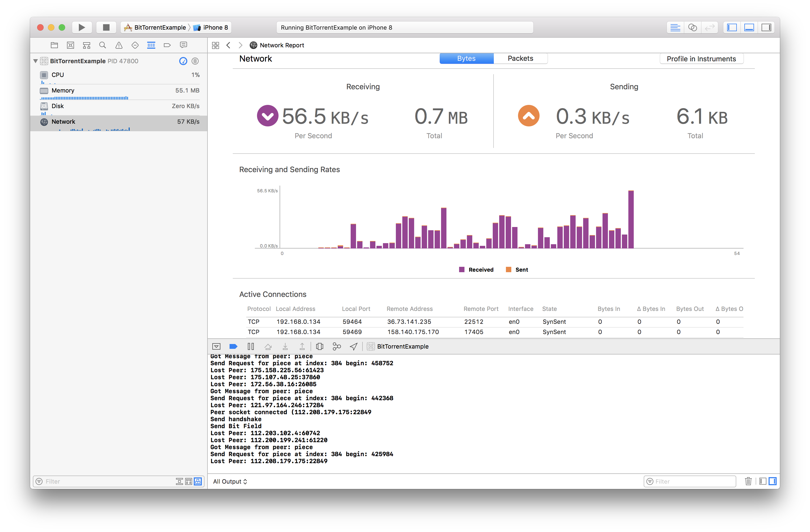Open the Debug navigator icon
This screenshot has width=810, height=532.
click(151, 45)
